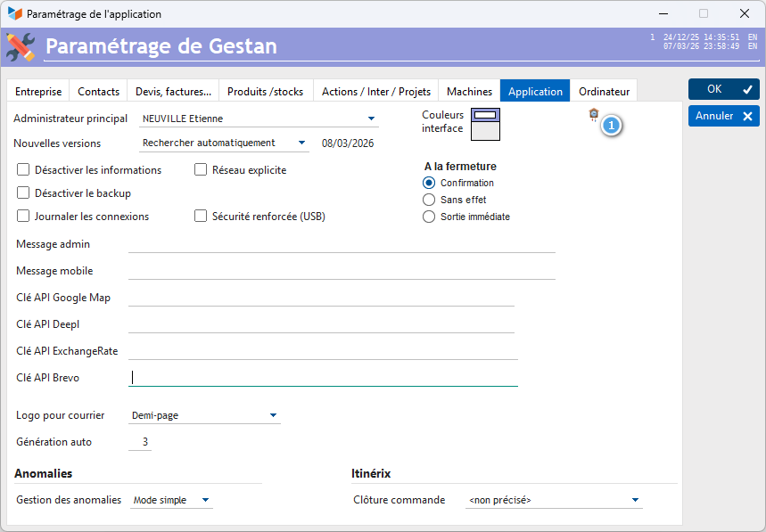Open Logo pour courrier dropdown
Screen dimensions: 766x532
click(273, 415)
